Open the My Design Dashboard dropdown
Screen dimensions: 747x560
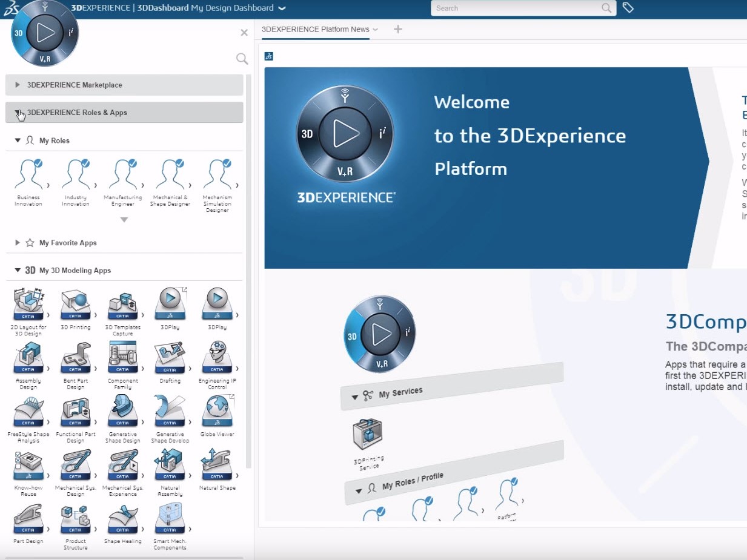coord(282,8)
